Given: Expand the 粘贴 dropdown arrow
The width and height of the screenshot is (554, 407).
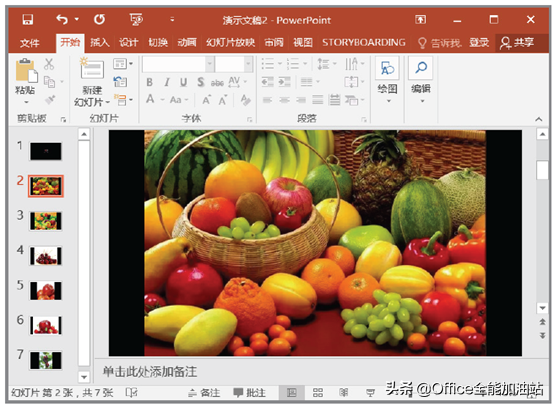Looking at the screenshot, I should pyautogui.click(x=26, y=102).
